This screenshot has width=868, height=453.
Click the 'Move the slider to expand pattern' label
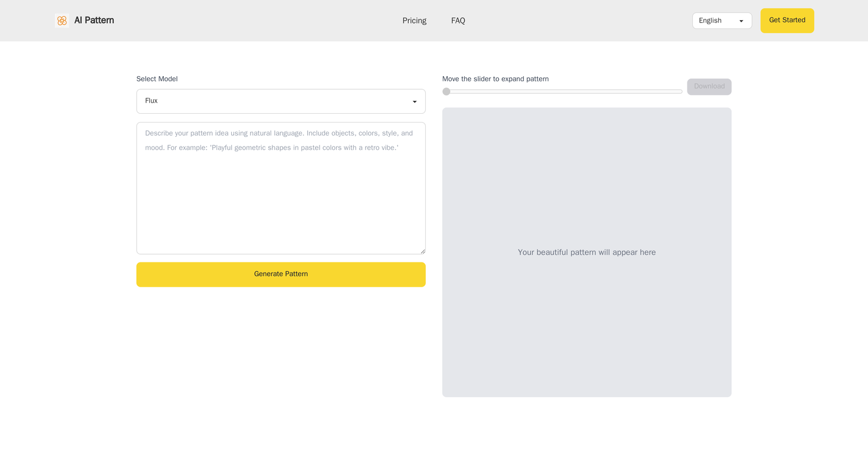(495, 79)
